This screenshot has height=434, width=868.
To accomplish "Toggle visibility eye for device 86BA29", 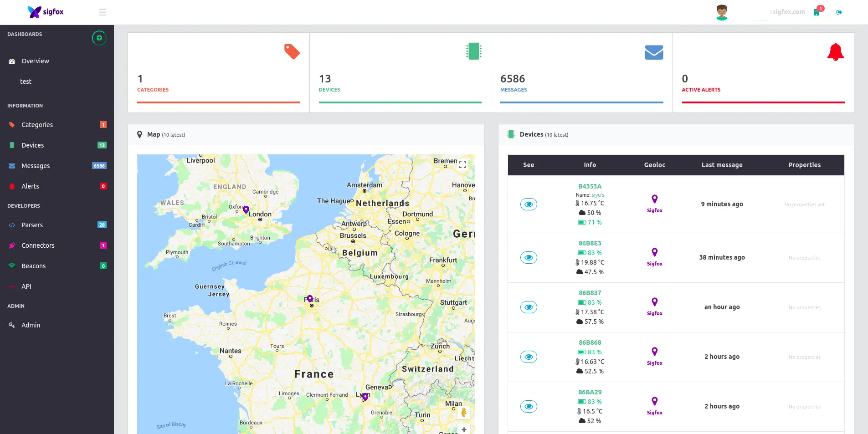I will [529, 406].
